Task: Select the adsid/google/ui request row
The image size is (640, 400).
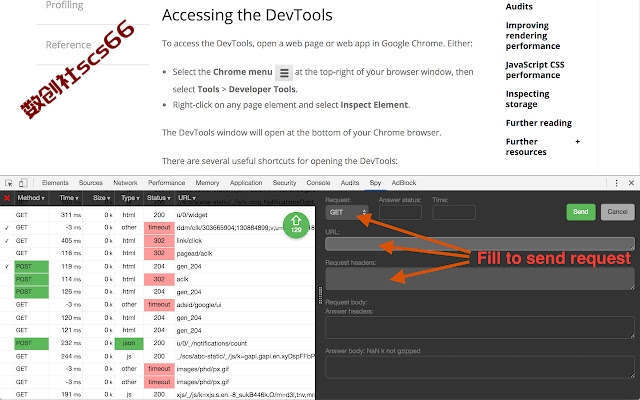Action: click(x=158, y=304)
